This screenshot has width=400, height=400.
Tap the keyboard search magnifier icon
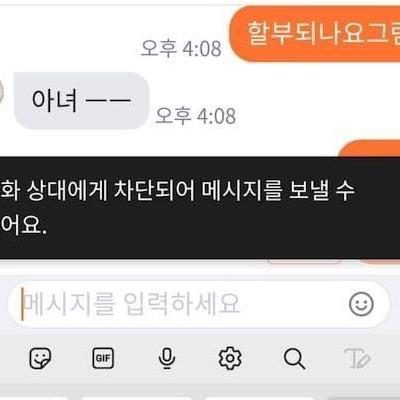tap(294, 359)
